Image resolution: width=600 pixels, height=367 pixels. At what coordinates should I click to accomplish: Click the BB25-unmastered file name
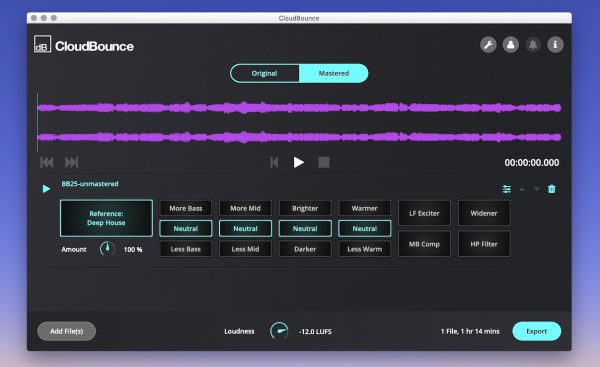[x=90, y=184]
